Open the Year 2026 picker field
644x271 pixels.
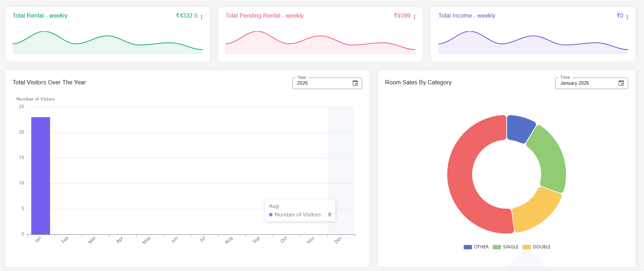[x=322, y=83]
